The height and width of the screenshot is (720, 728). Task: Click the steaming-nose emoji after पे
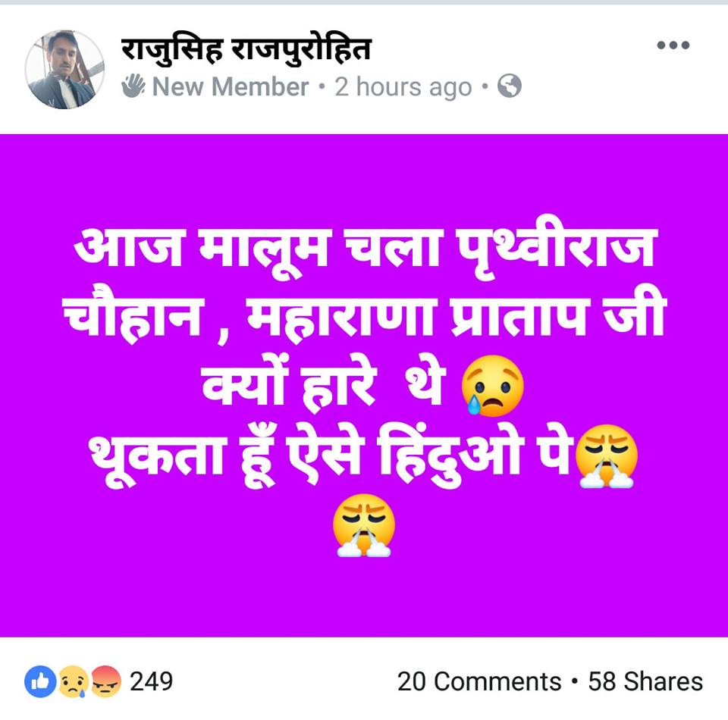click(607, 456)
